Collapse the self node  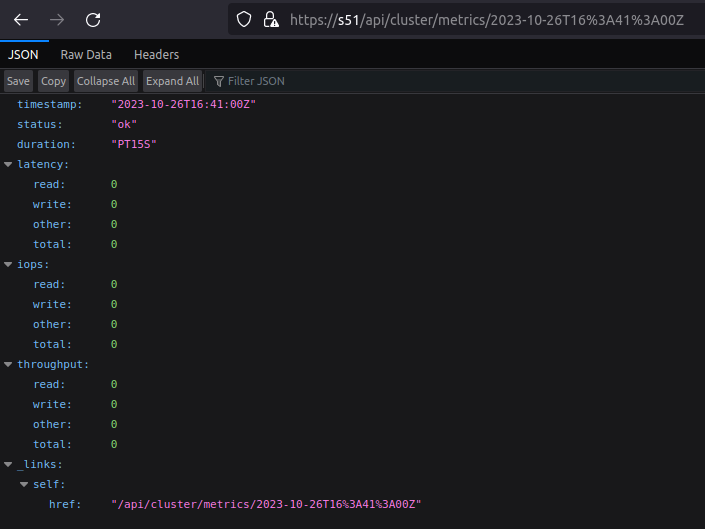[25, 484]
